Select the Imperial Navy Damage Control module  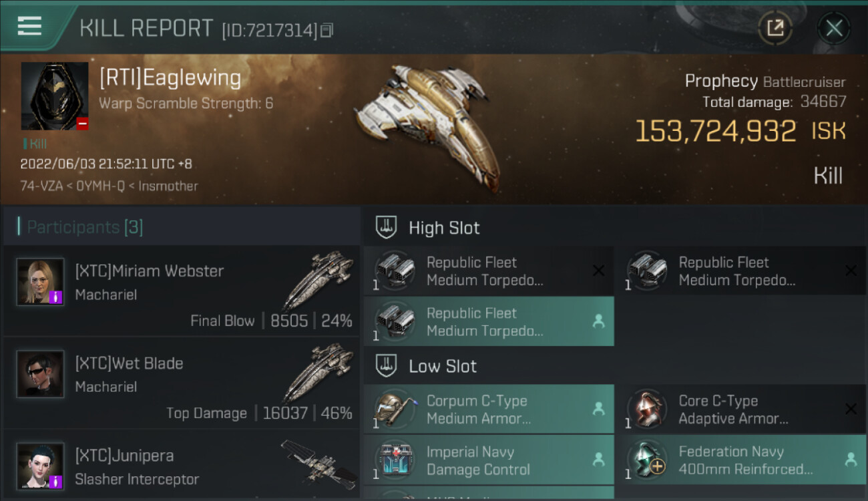(489, 460)
